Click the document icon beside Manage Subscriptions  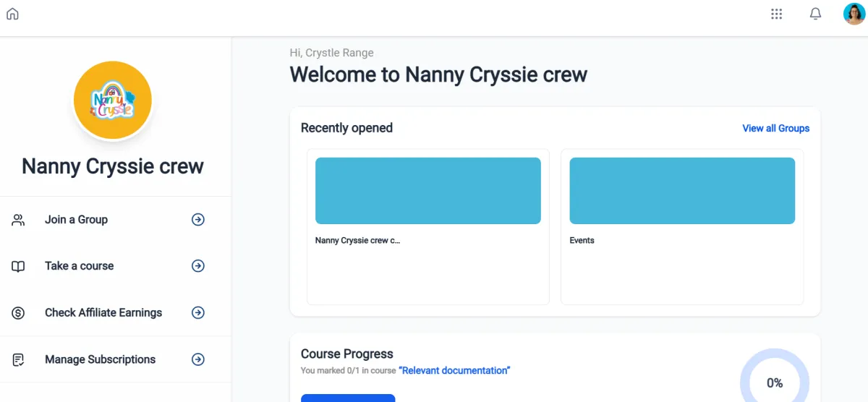[x=19, y=359]
